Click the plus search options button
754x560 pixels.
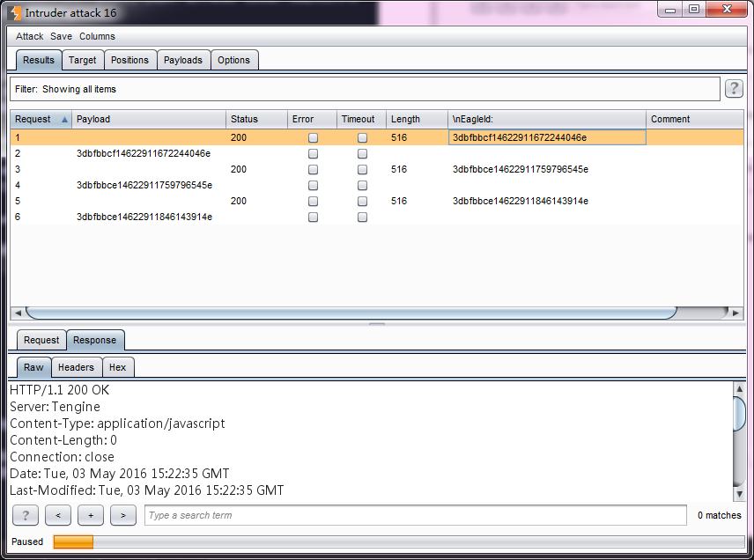click(90, 515)
